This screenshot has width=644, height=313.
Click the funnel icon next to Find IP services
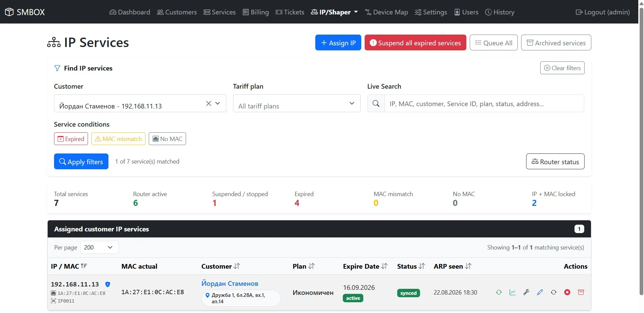(x=57, y=68)
